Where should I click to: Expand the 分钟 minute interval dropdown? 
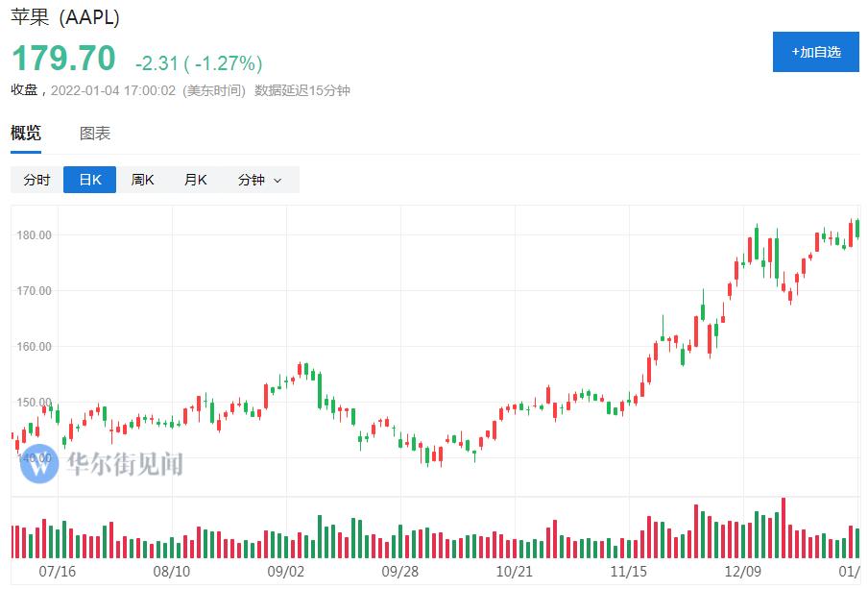(x=260, y=180)
